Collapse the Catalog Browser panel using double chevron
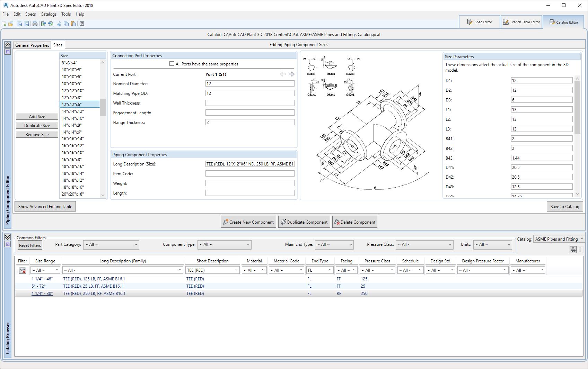588x369 pixels. tap(7, 237)
